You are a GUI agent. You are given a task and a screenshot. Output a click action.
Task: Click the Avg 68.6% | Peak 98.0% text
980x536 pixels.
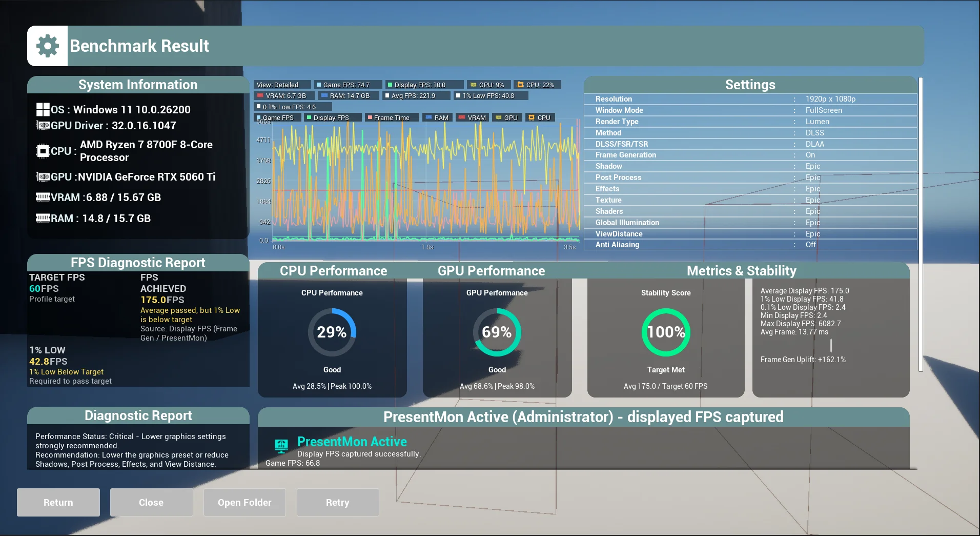click(x=497, y=386)
